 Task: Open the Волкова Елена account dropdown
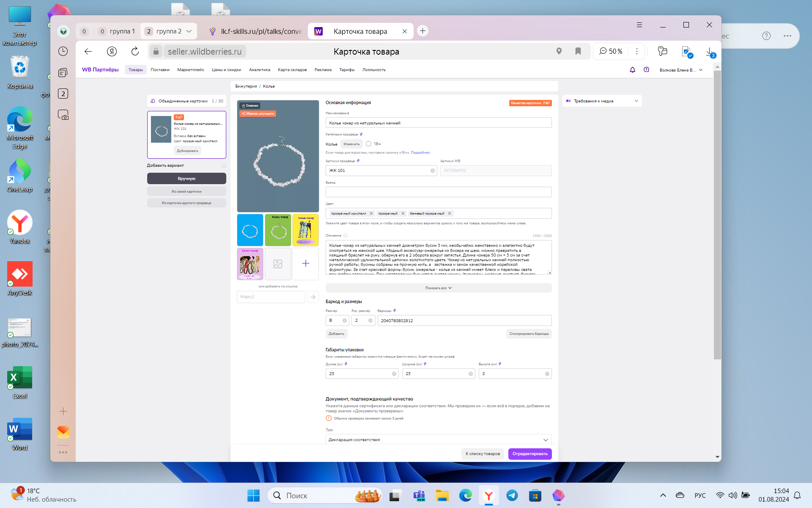pos(681,70)
